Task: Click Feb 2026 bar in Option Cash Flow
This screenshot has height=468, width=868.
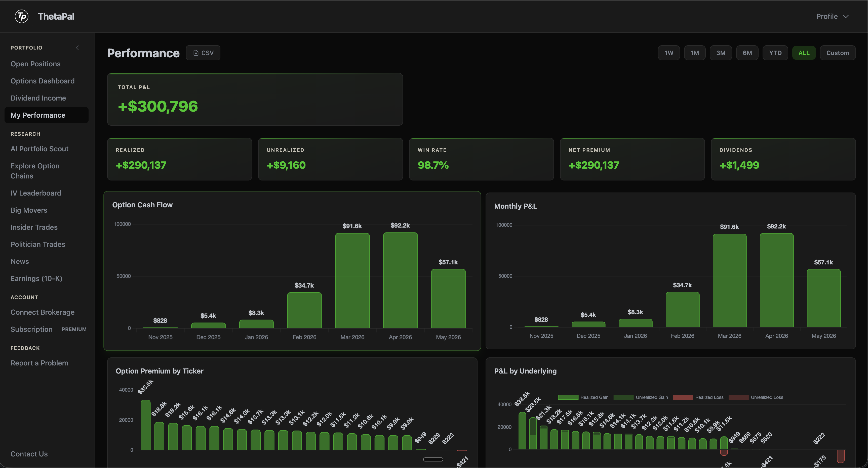Action: (x=304, y=310)
